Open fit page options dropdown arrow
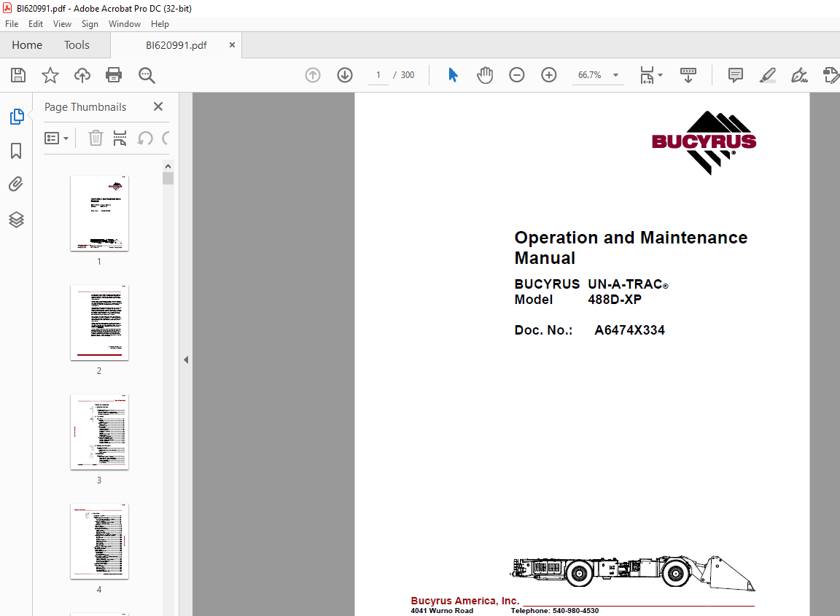 (660, 75)
